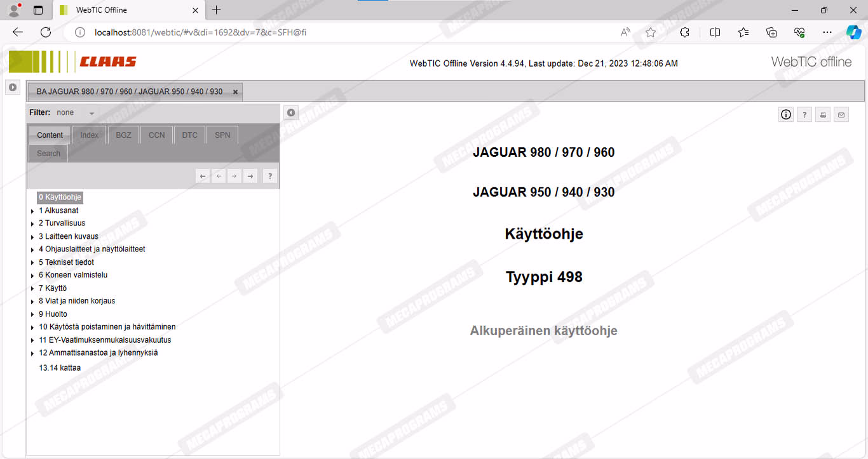868x459 pixels.
Task: Add this page to browser favorites
Action: (x=651, y=32)
